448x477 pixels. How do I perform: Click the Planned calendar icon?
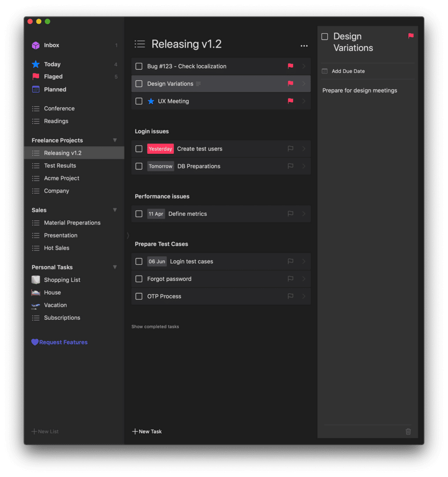pyautogui.click(x=35, y=90)
